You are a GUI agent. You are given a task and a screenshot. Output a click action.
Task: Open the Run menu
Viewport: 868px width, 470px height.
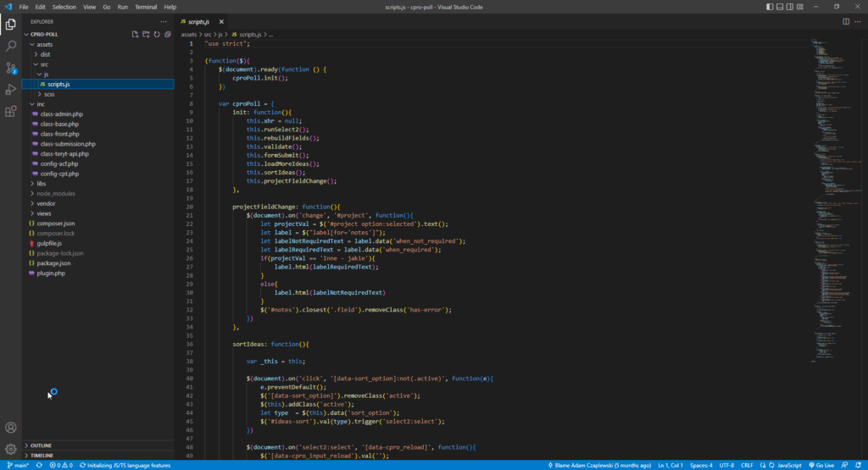(x=122, y=7)
